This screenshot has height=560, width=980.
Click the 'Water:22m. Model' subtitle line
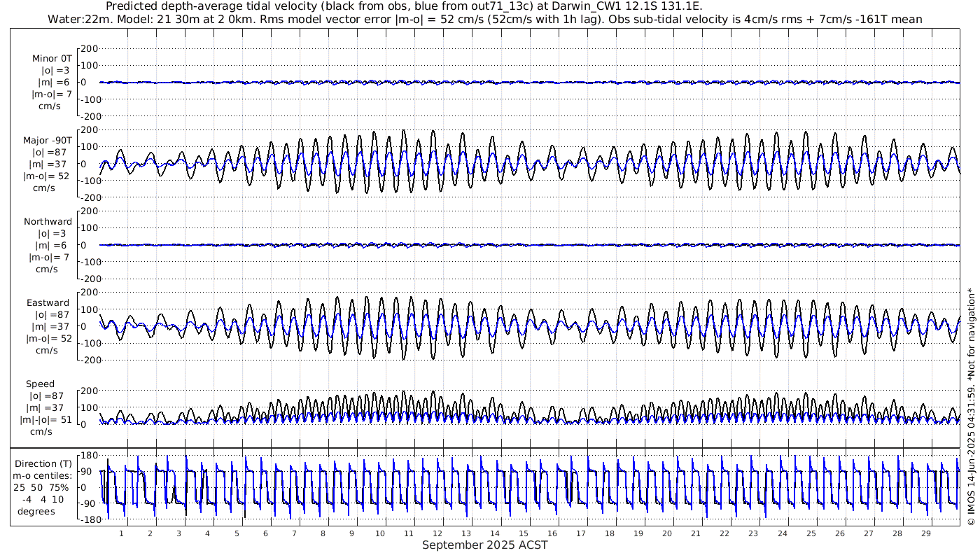pos(484,19)
